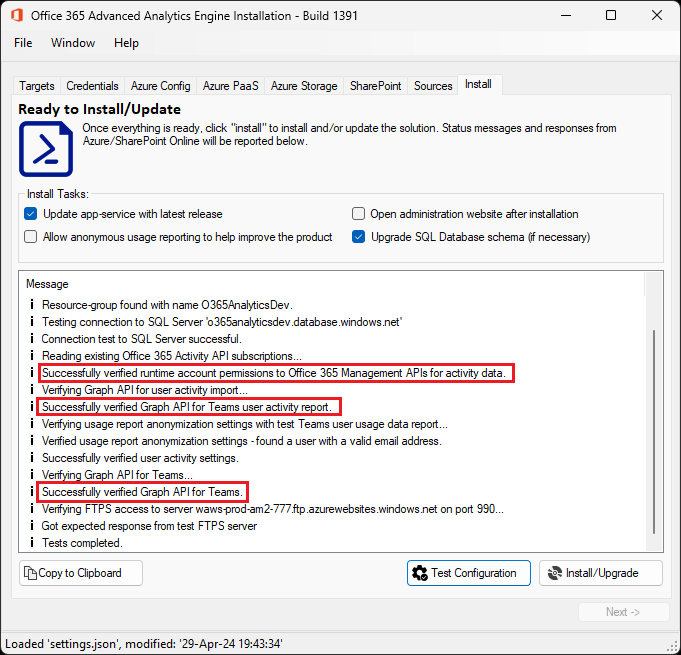Maximize the installation window
The height and width of the screenshot is (655, 681).
(611, 15)
